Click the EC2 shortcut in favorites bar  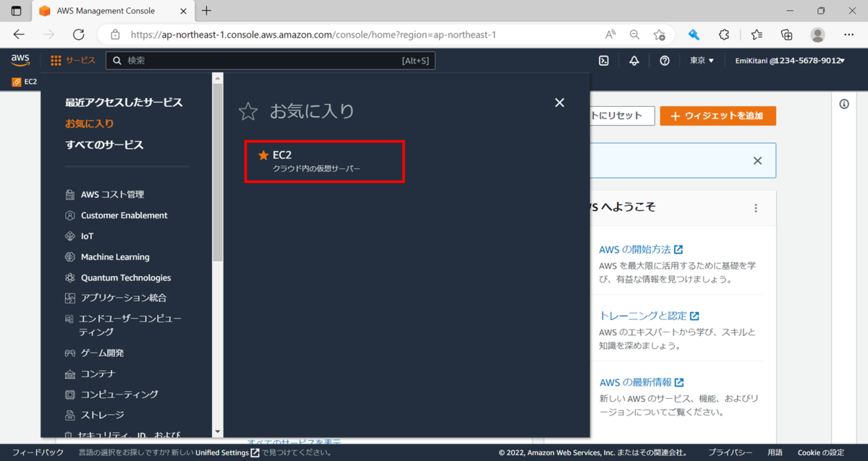[25, 82]
